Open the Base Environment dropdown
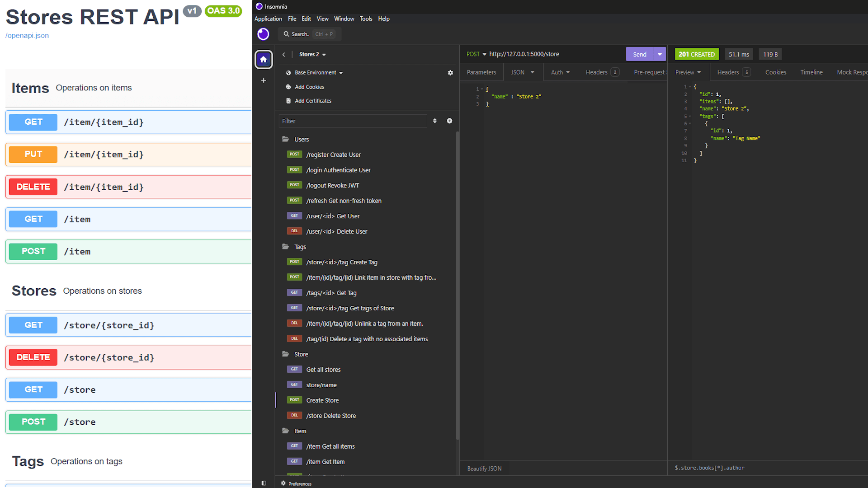Image resolution: width=868 pixels, height=488 pixels. (319, 73)
